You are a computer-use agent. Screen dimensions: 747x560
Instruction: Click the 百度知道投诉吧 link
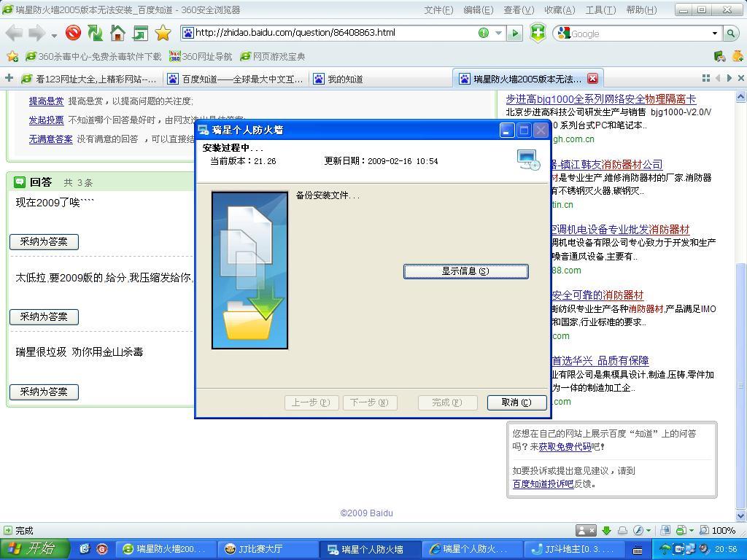coord(543,484)
